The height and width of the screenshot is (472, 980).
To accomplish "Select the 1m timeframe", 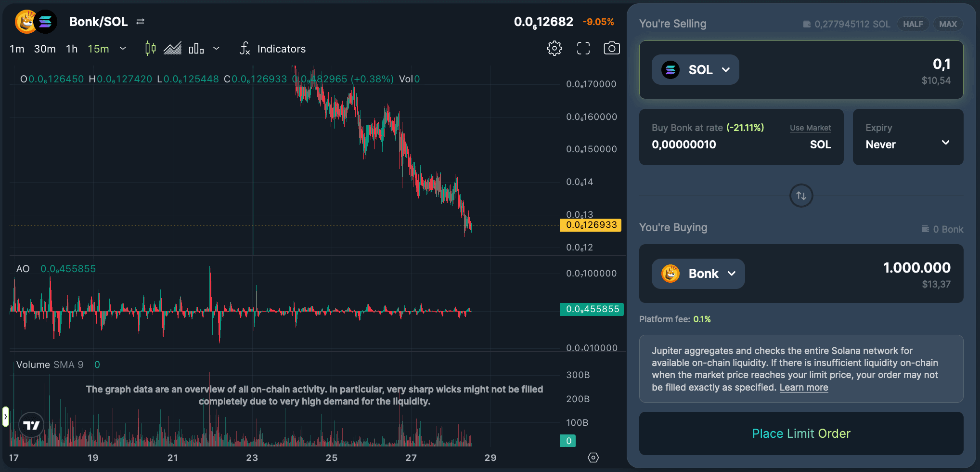I will (x=17, y=49).
